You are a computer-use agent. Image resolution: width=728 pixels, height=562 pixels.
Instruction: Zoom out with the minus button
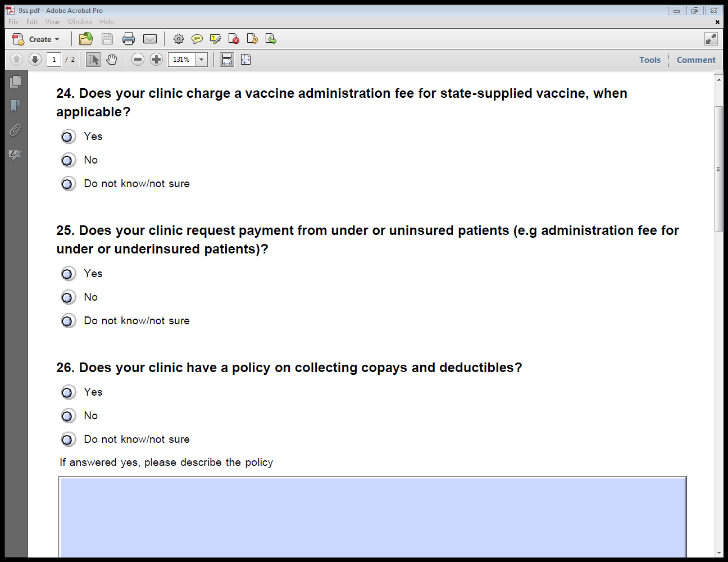pyautogui.click(x=138, y=59)
